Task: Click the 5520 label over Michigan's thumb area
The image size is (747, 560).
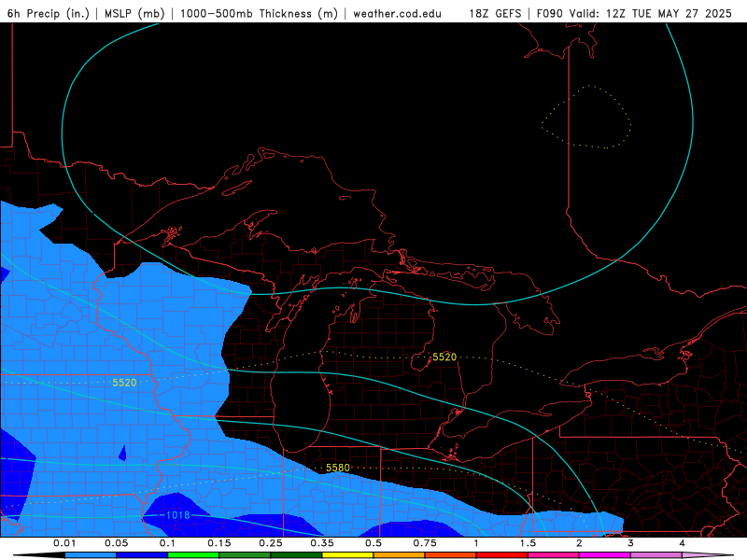Action: point(444,357)
